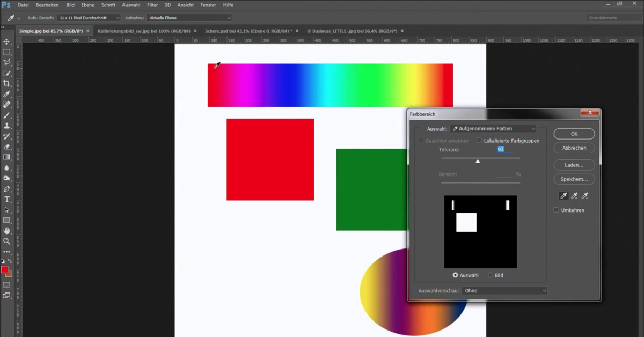Screen dimensions: 644x337
Task: Enable the Lokalisierte Farbgruppen checkbox
Action: click(x=479, y=140)
